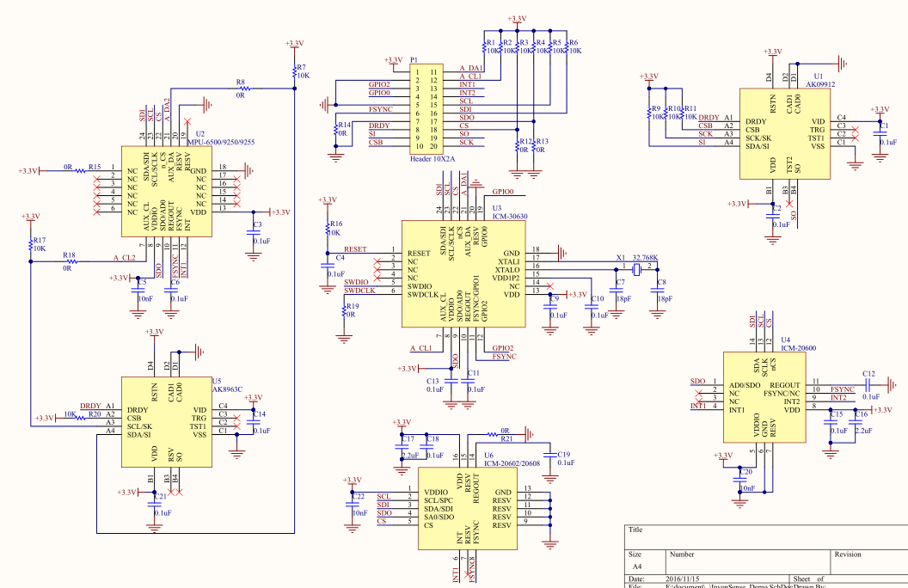The height and width of the screenshot is (588, 908).
Task: Select the C20 capacitor designator
Action: [745, 472]
